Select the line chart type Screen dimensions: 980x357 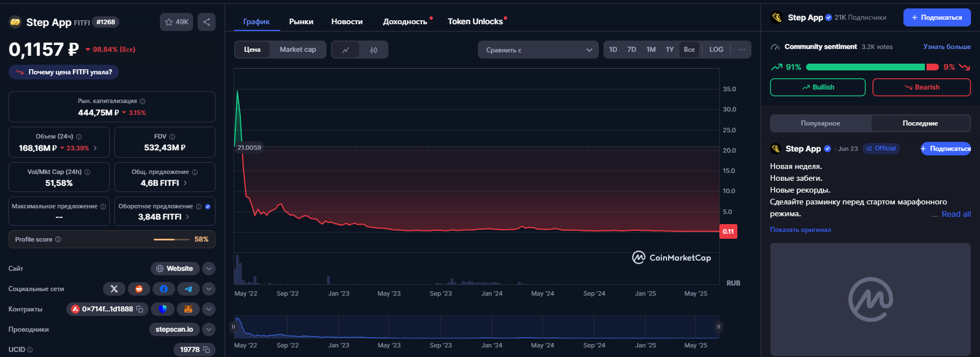(346, 50)
